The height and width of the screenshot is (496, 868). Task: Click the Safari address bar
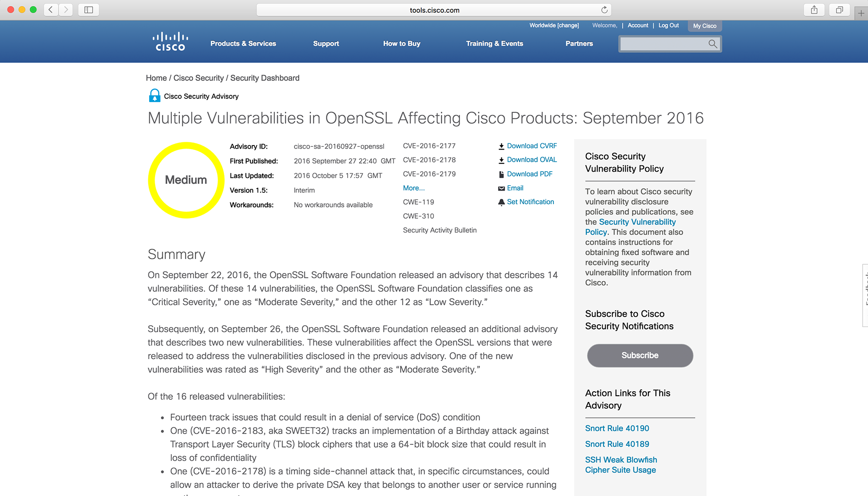tap(434, 10)
